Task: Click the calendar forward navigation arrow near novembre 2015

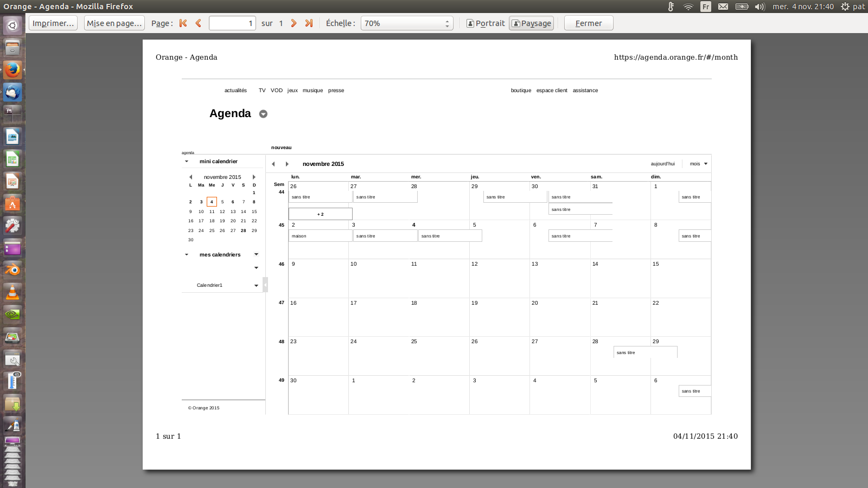Action: [x=287, y=163]
